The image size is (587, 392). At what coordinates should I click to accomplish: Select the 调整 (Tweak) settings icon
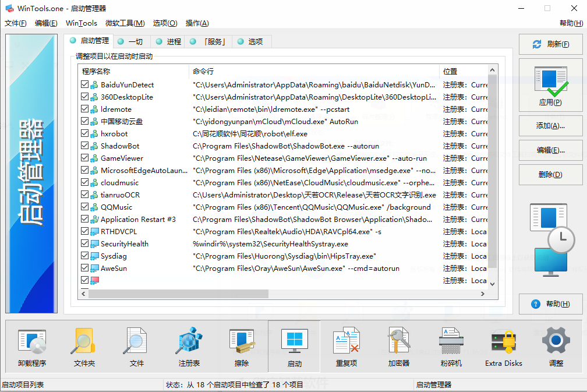pos(555,346)
